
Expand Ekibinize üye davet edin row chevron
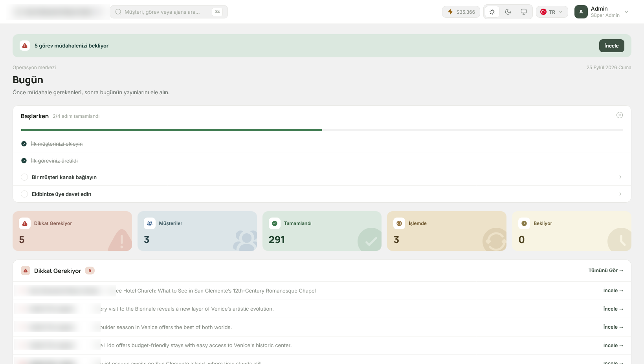[x=620, y=194]
